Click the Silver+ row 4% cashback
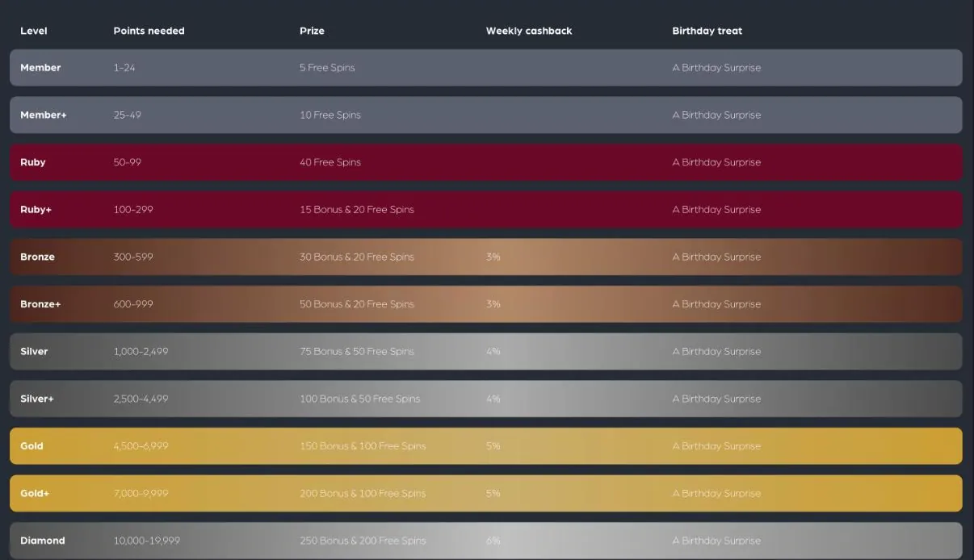 click(x=493, y=399)
